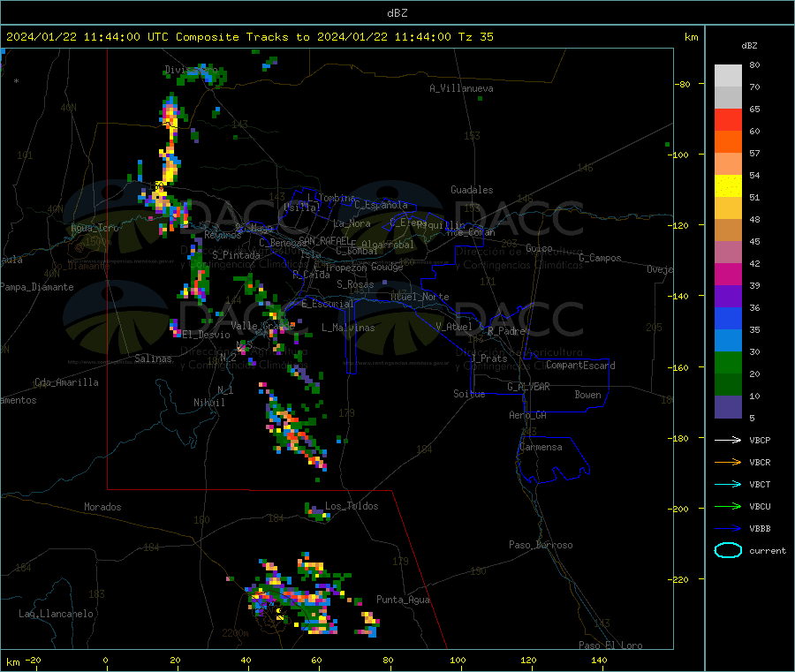Click the Salinas location label
795x672 pixels.
[153, 359]
